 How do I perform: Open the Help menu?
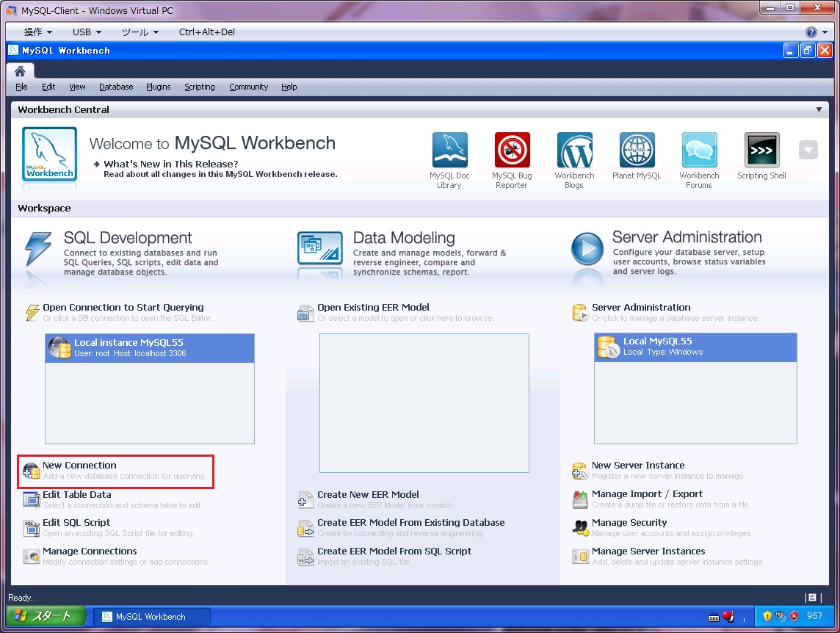tap(289, 87)
